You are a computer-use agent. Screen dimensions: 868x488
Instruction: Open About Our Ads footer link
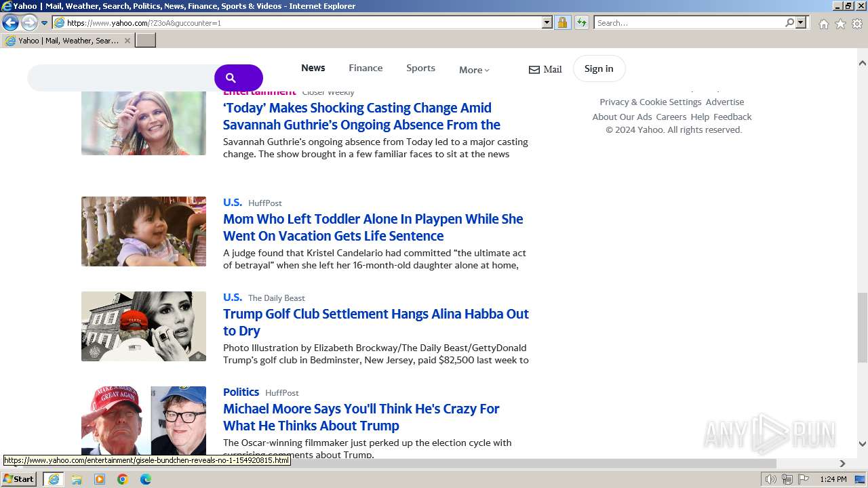[622, 117]
